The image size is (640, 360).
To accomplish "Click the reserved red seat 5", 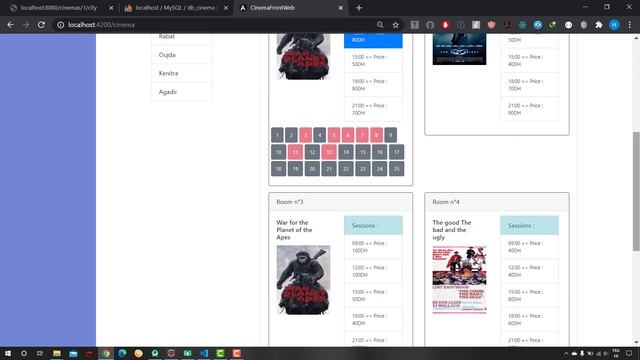I will [x=334, y=135].
